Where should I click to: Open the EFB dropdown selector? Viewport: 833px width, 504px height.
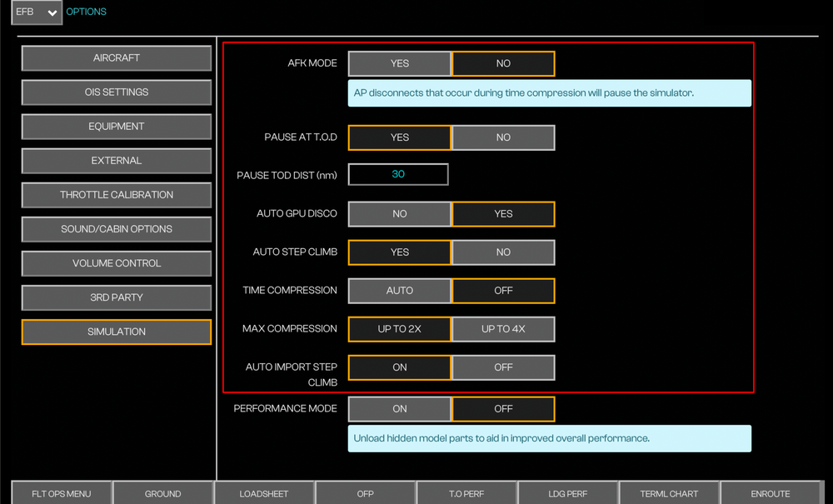37,12
